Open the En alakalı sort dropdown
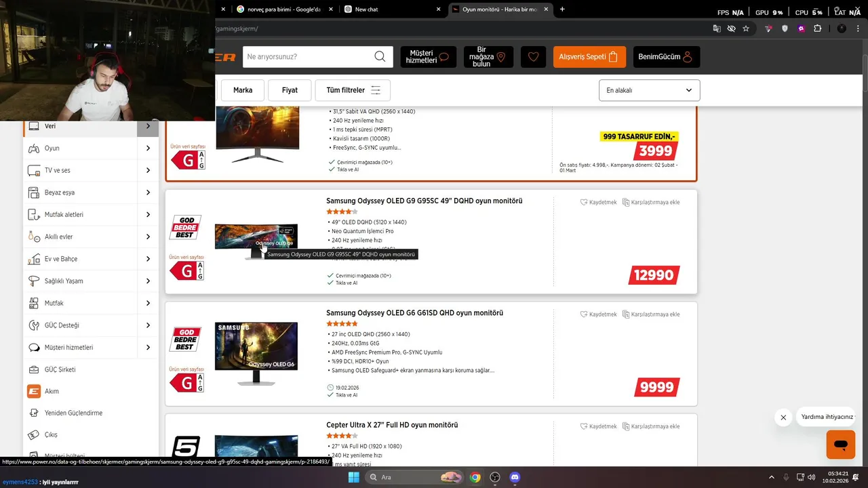The image size is (868, 488). point(649,90)
